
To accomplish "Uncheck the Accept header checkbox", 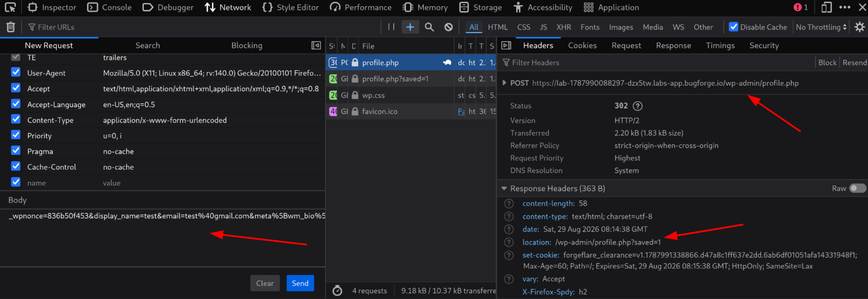I will pyautogui.click(x=16, y=88).
